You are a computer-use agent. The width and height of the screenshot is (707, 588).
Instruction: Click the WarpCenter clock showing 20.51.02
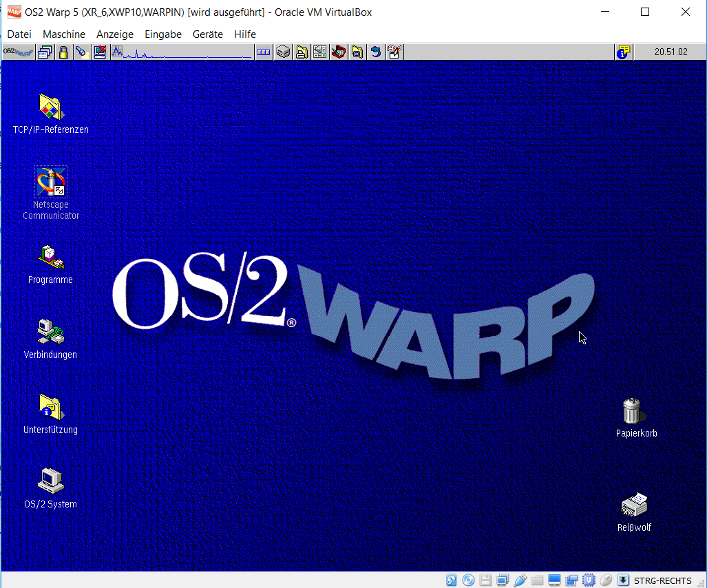pos(671,52)
